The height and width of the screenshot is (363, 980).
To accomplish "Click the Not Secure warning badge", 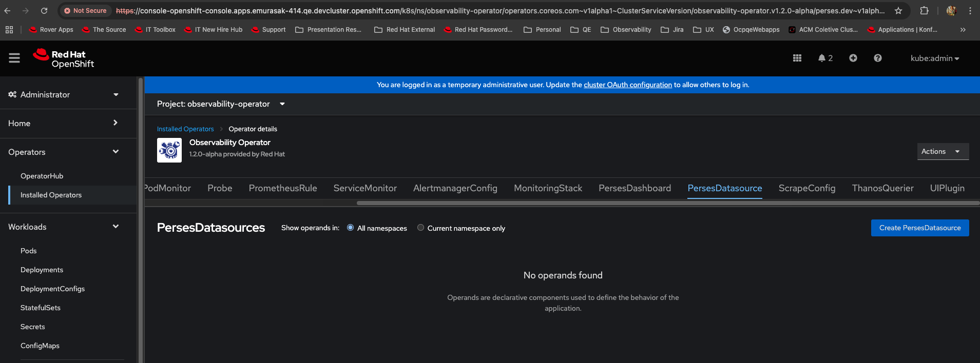I will 85,10.
